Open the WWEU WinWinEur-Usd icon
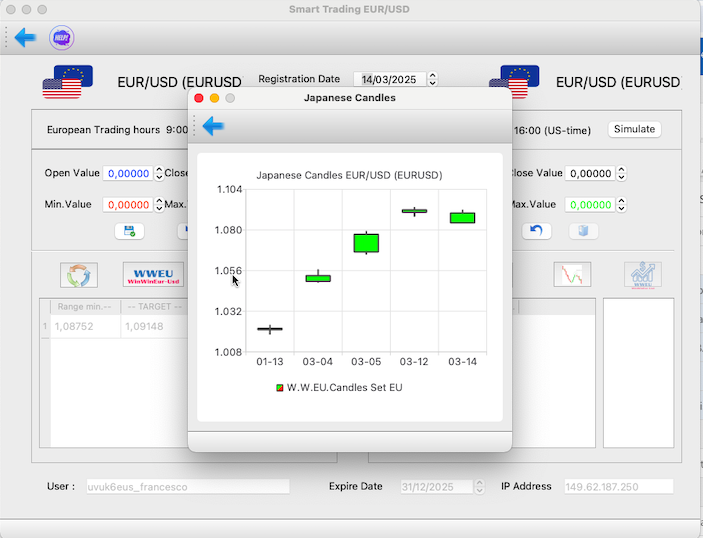This screenshot has height=538, width=703. (152, 275)
